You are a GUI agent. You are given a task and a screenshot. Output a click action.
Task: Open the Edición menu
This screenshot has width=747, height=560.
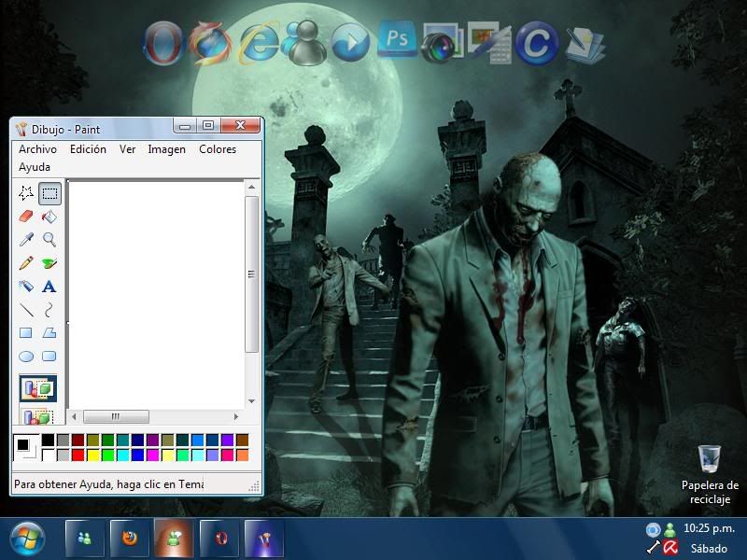click(x=88, y=149)
